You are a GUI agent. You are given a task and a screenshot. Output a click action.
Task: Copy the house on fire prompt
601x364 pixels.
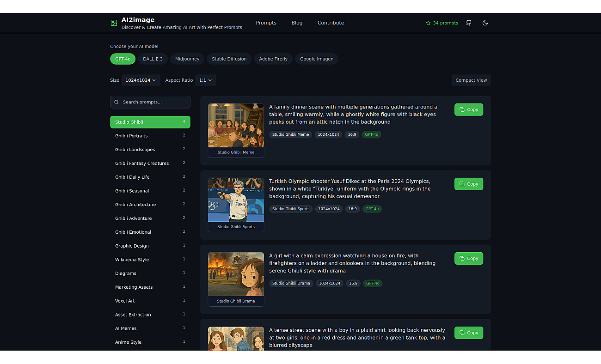(469, 258)
